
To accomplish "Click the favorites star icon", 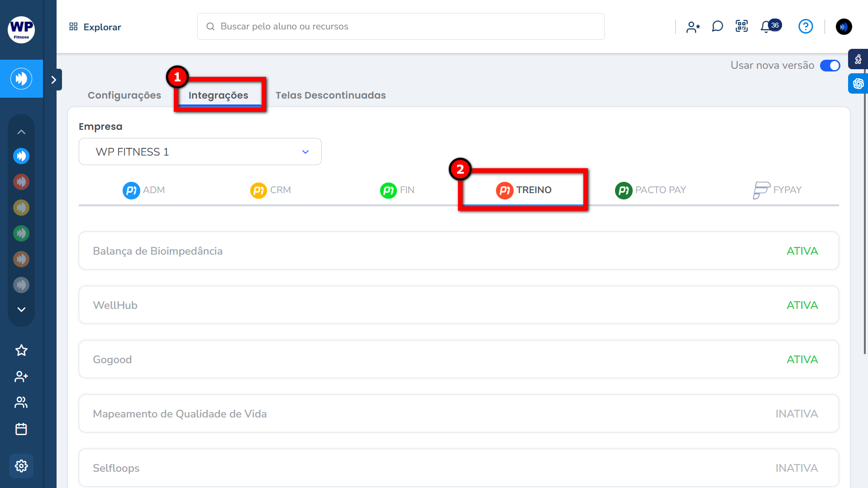I will [x=21, y=351].
